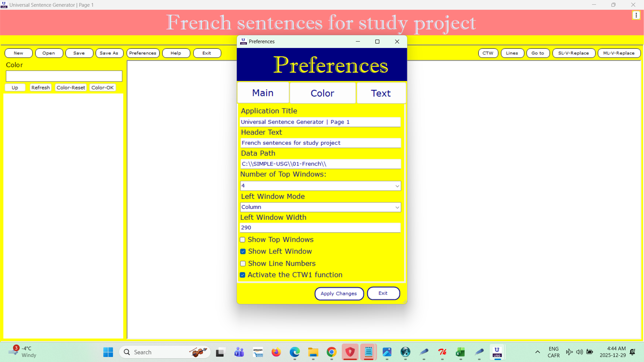Open Microsoft Teams from the taskbar

pyautogui.click(x=239, y=352)
